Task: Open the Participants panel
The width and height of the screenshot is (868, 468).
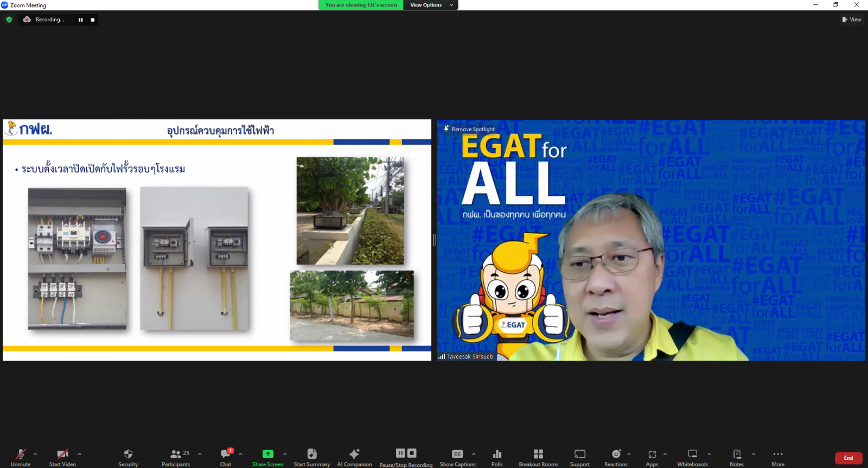Action: tap(176, 457)
